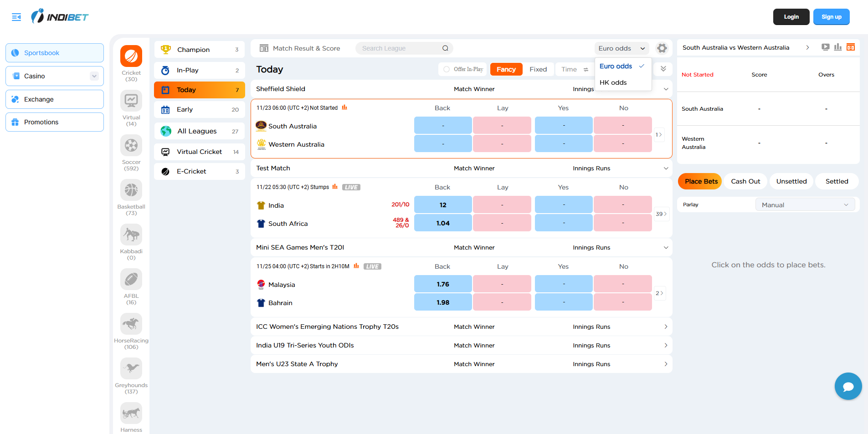868x434 pixels.
Task: Click Malaysia back odds 1.76
Action: coord(442,284)
